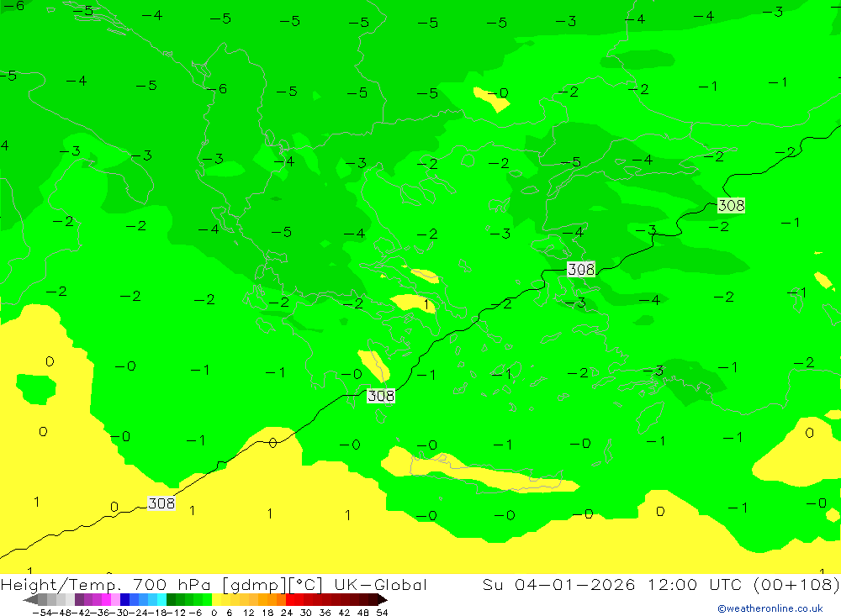841x616 pixels.
Task: Click the light pink swatch in the color scale
Action: pos(115,599)
